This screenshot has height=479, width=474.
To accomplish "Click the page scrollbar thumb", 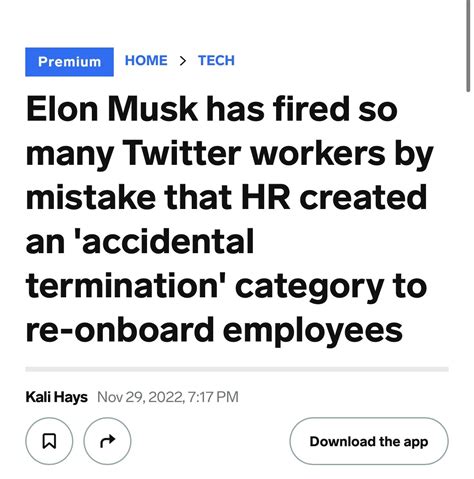I will (x=468, y=45).
